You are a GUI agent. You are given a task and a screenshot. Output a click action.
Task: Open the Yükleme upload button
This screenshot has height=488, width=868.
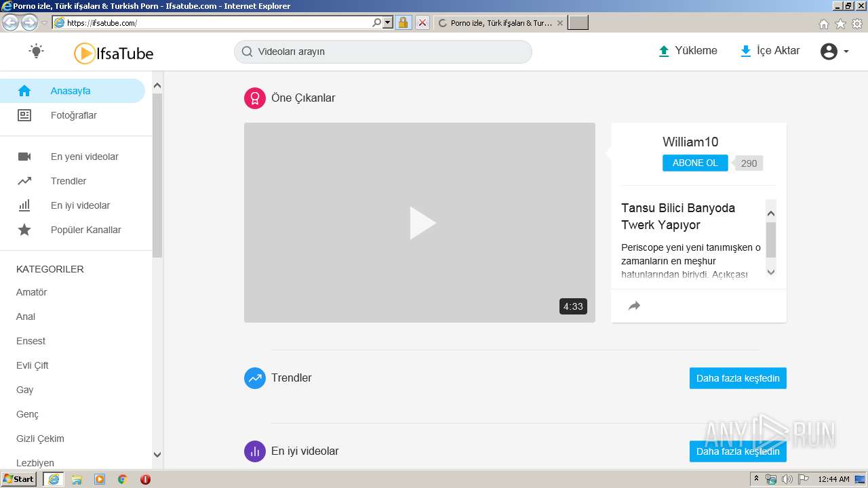pos(688,51)
